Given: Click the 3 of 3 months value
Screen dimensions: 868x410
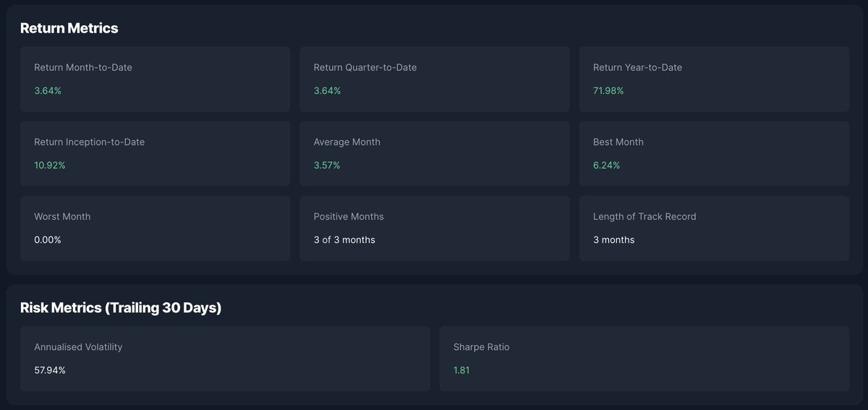Looking at the screenshot, I should tap(344, 239).
